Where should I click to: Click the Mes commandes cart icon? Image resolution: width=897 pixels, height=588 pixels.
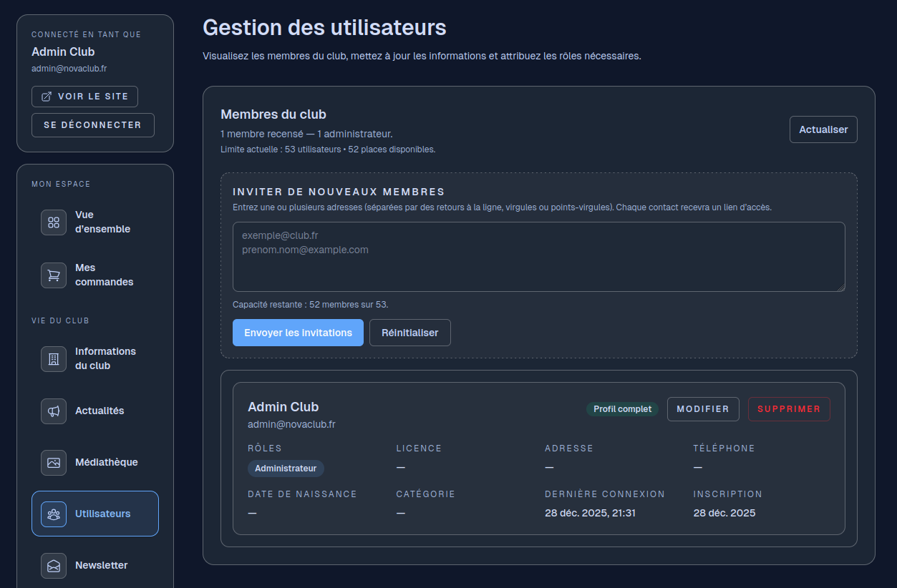coord(54,275)
